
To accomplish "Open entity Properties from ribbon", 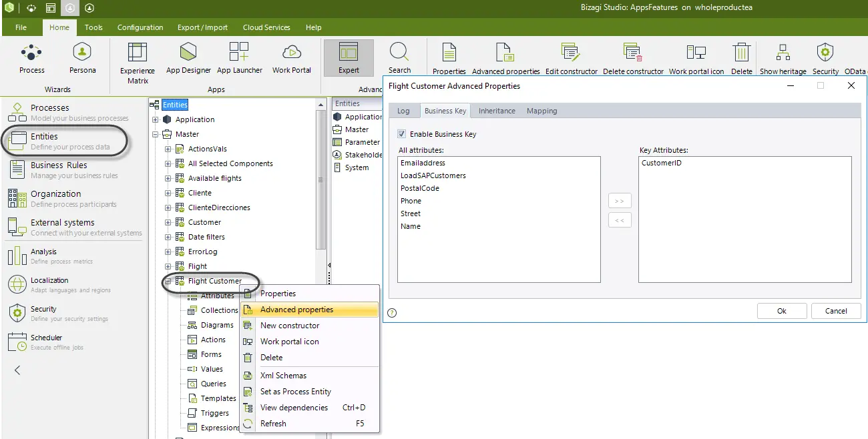I will coord(449,59).
